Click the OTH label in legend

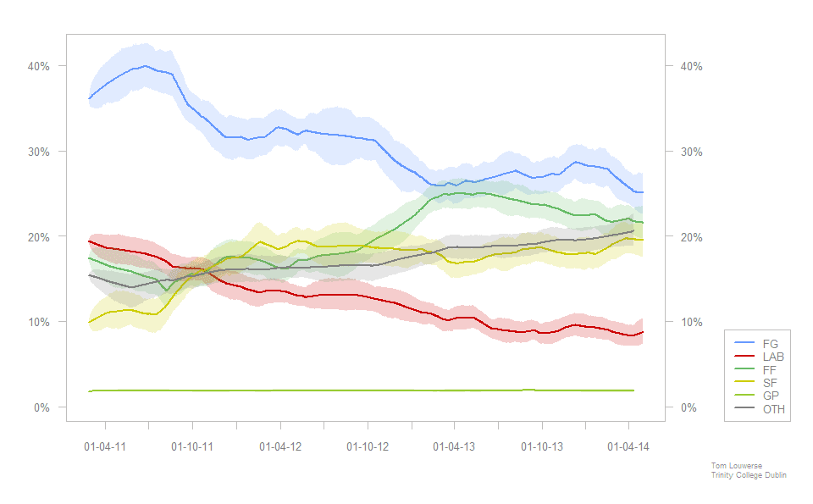coord(773,410)
